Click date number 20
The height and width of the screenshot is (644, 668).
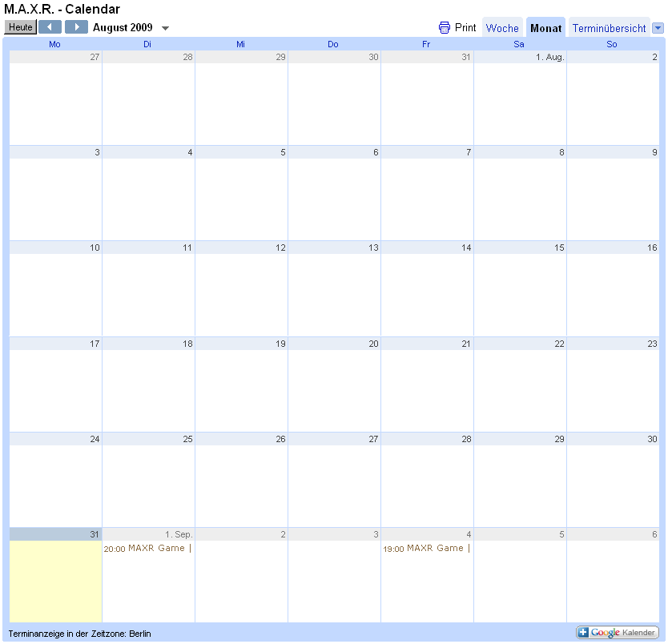pos(373,344)
